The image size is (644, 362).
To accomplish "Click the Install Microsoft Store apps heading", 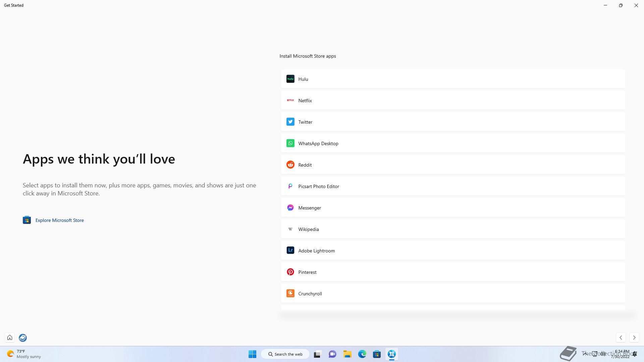I will pyautogui.click(x=308, y=56).
